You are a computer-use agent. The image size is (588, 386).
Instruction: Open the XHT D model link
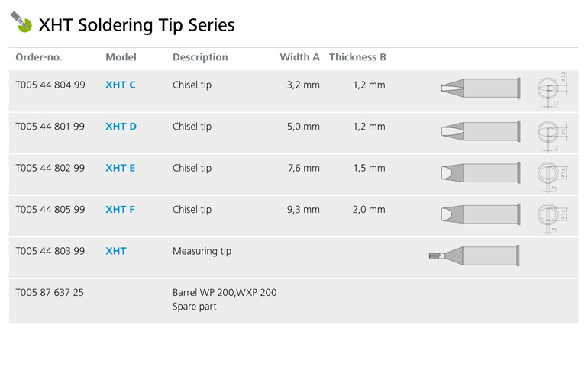click(121, 127)
